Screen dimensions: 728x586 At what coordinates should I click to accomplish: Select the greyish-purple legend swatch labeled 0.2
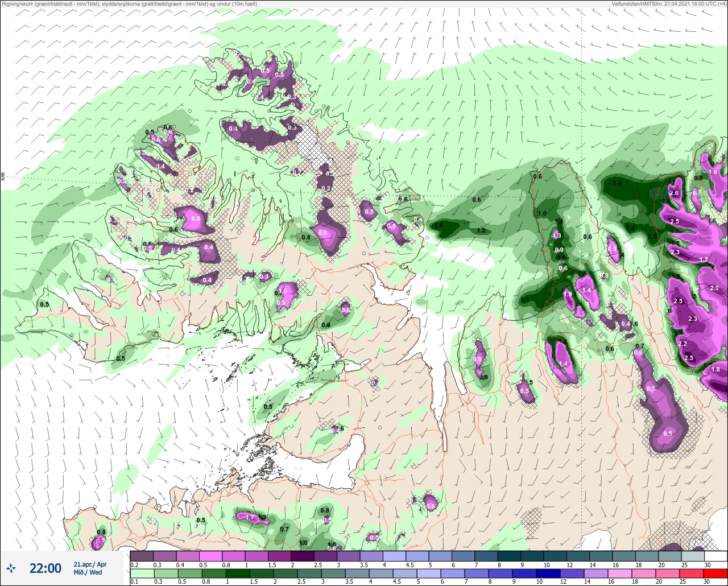[142, 556]
